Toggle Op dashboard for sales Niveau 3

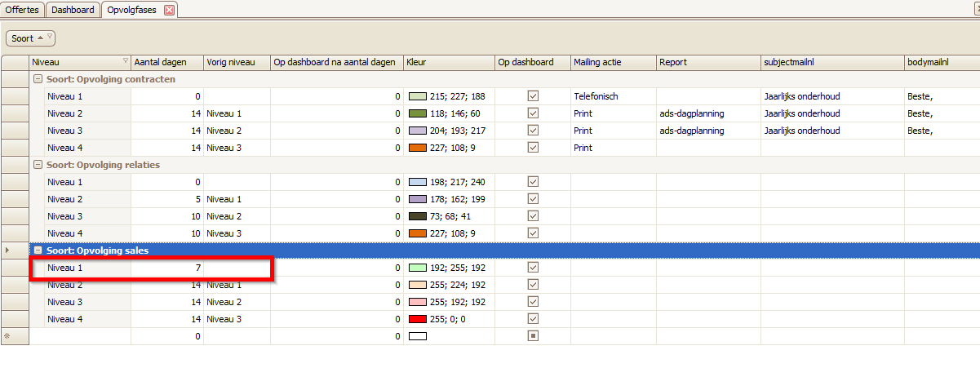click(533, 302)
